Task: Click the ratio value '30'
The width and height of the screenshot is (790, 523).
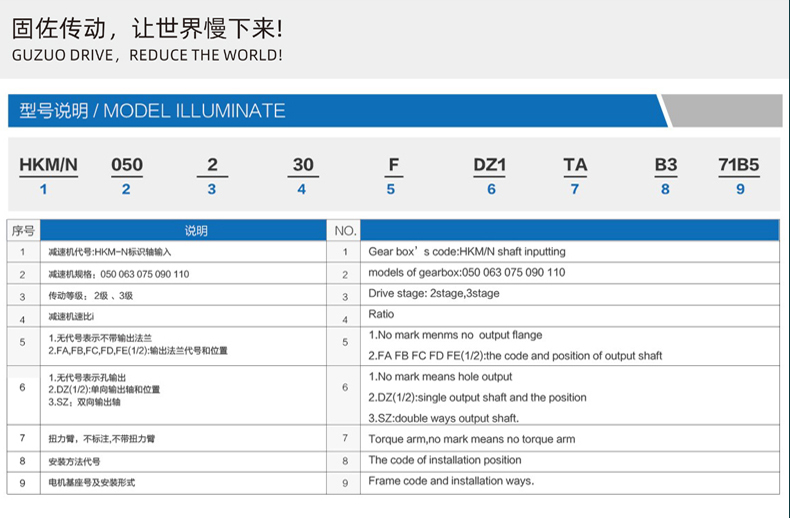Action: pos(303,165)
